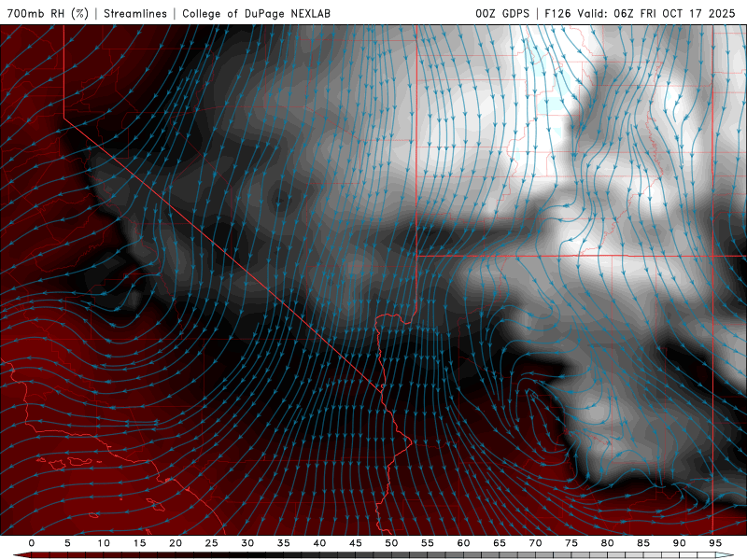
Task: Click the "85" label on the colorbar
Action: pyautogui.click(x=643, y=543)
